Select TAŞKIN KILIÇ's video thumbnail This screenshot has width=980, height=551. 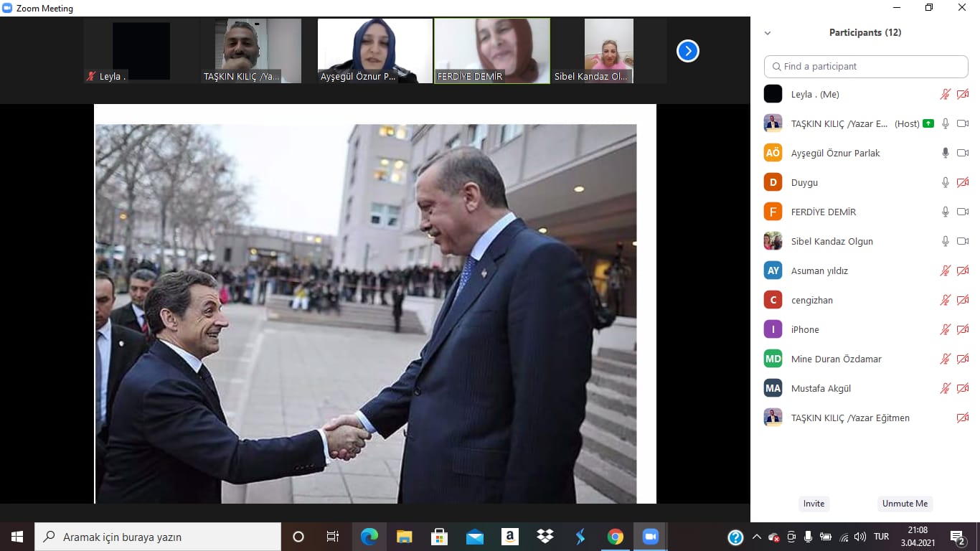(x=258, y=51)
